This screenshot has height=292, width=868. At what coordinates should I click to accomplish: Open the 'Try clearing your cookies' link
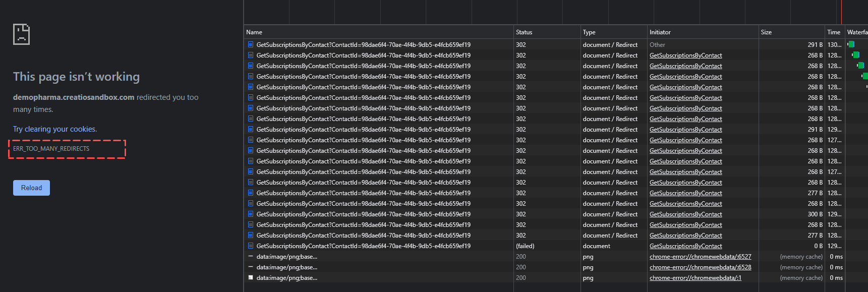[55, 129]
